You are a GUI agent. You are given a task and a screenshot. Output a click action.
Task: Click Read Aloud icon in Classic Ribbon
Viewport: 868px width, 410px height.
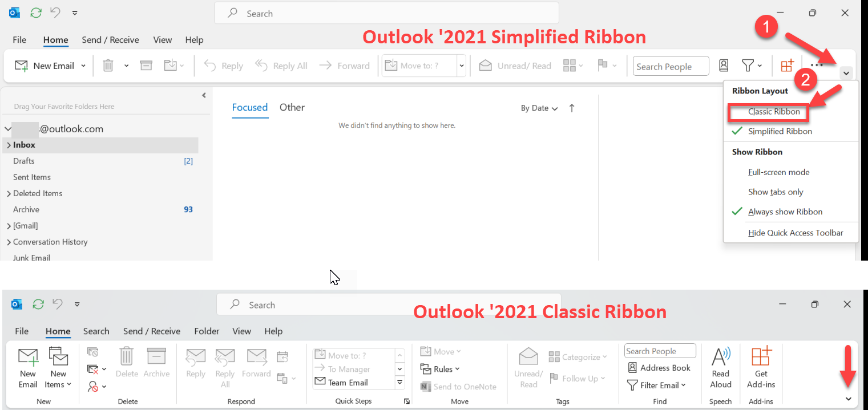[721, 357]
